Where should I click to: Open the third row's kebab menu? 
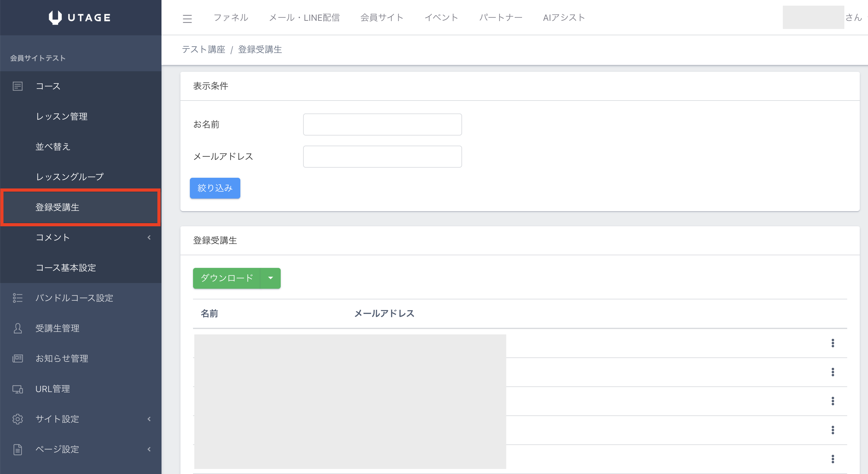click(833, 401)
